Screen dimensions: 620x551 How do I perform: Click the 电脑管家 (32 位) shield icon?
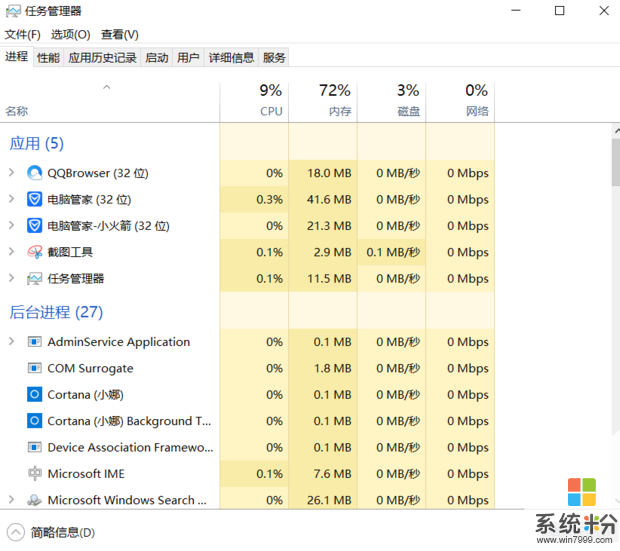tap(34, 199)
